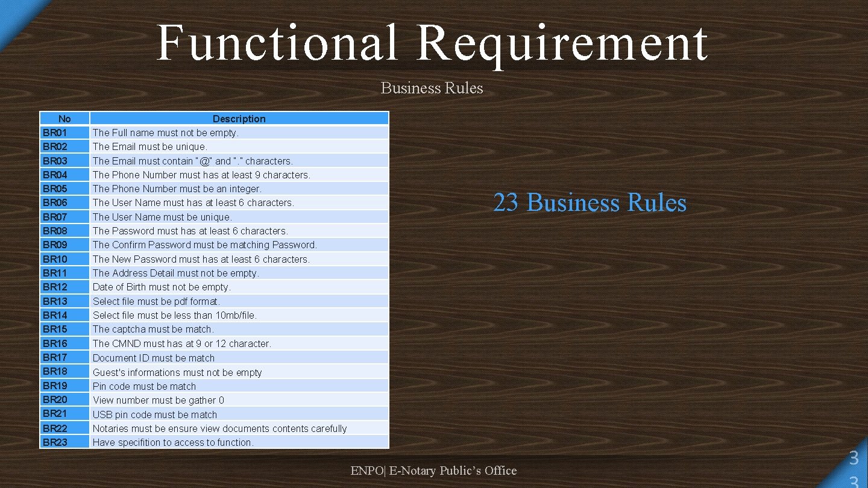Select the BR14 cell
The height and width of the screenshot is (488, 868).
click(x=64, y=315)
